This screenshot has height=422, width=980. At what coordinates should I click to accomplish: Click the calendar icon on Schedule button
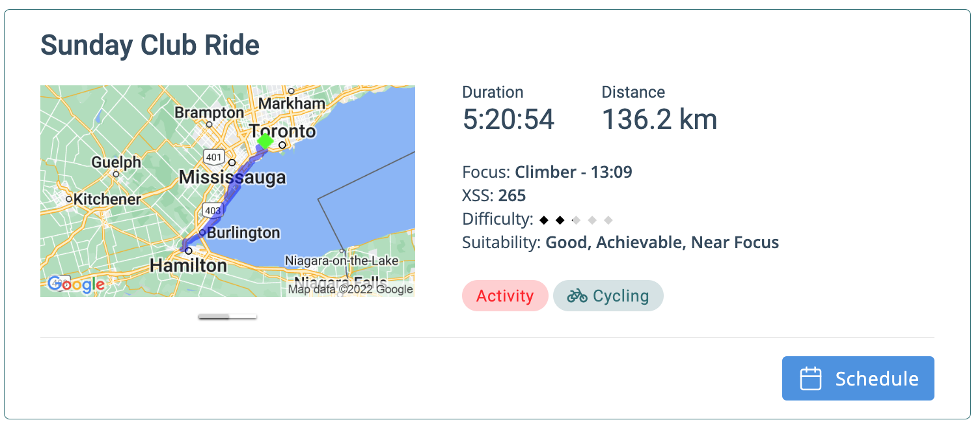pyautogui.click(x=810, y=379)
